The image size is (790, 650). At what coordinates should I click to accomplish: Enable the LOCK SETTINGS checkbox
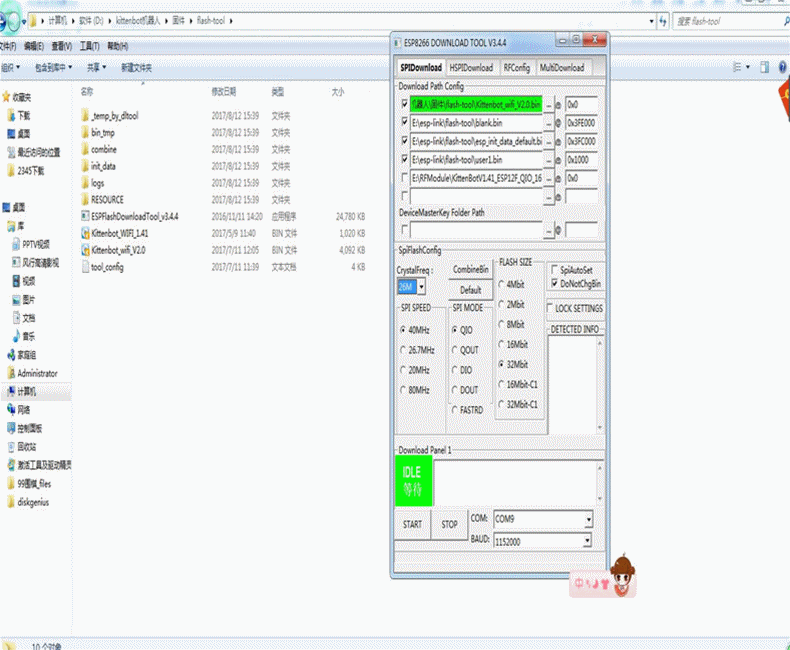(551, 309)
